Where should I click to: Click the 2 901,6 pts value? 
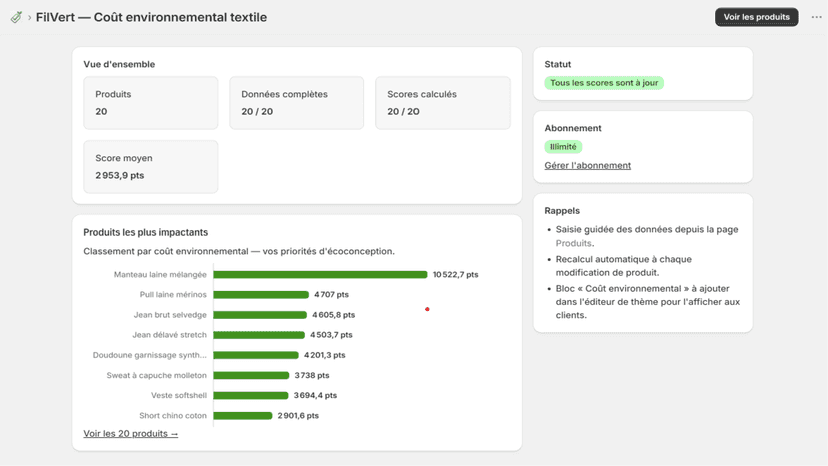[x=298, y=416]
